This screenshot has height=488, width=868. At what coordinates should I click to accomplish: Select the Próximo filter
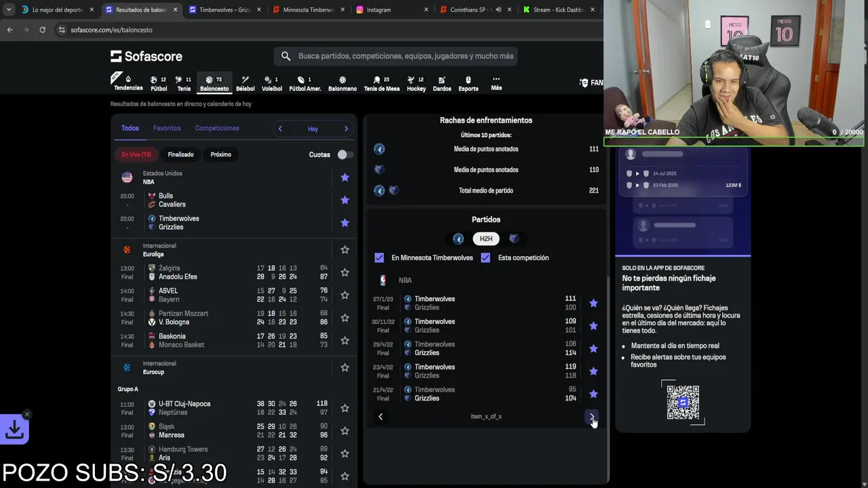click(x=221, y=155)
